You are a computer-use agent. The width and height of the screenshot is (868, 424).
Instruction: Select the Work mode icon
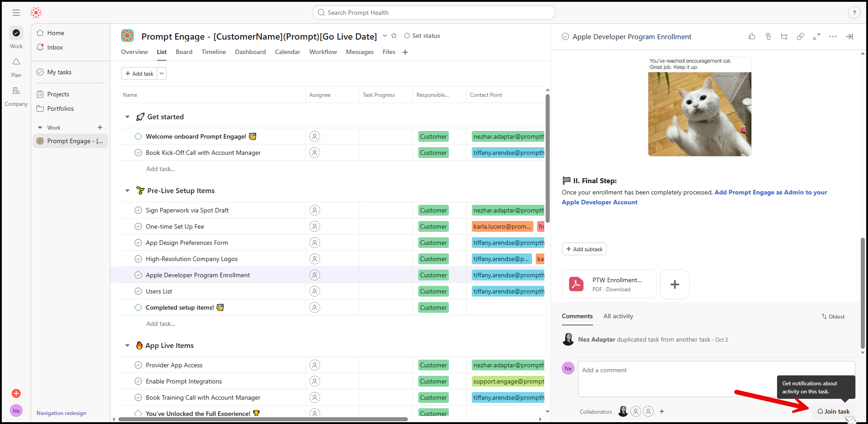(16, 32)
